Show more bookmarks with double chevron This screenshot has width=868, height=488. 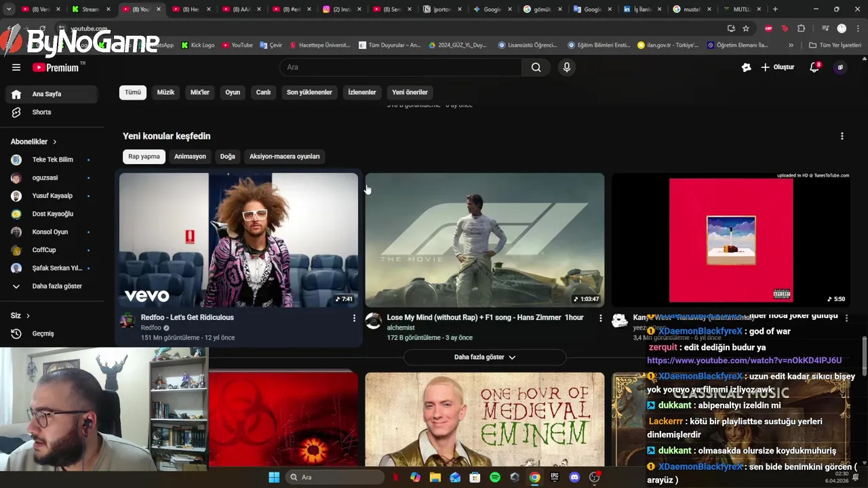click(791, 45)
